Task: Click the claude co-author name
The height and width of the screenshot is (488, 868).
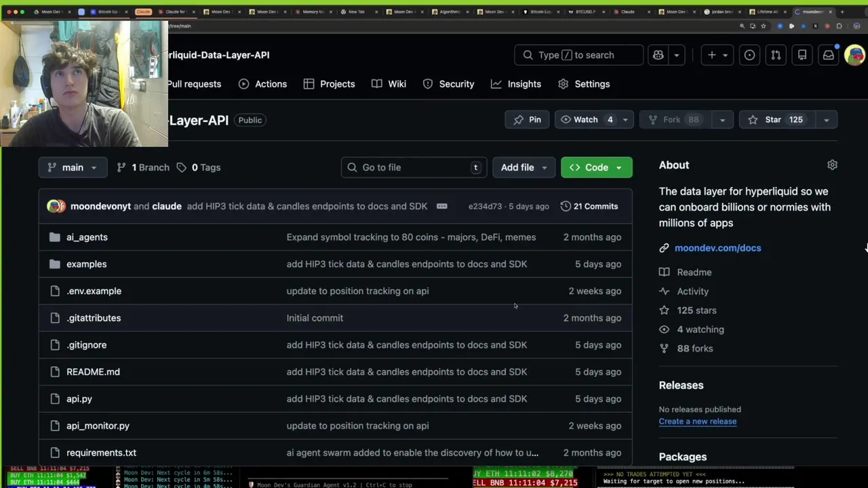Action: point(167,206)
